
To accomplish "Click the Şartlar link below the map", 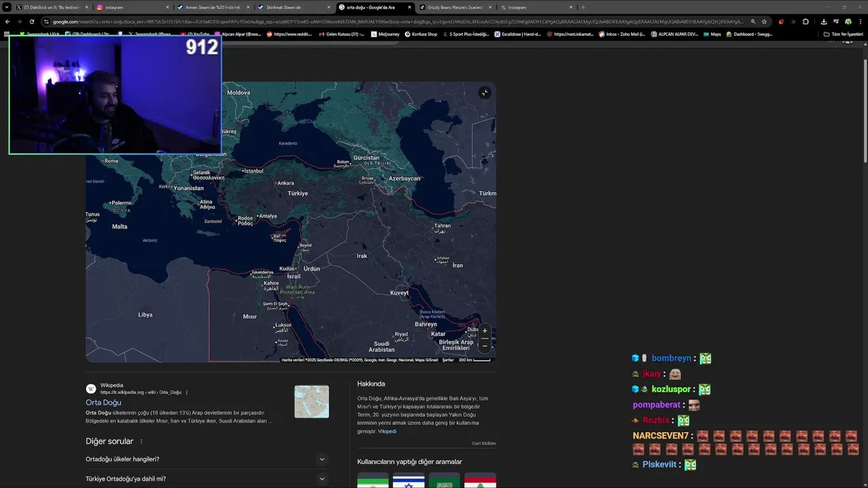I will pyautogui.click(x=448, y=360).
